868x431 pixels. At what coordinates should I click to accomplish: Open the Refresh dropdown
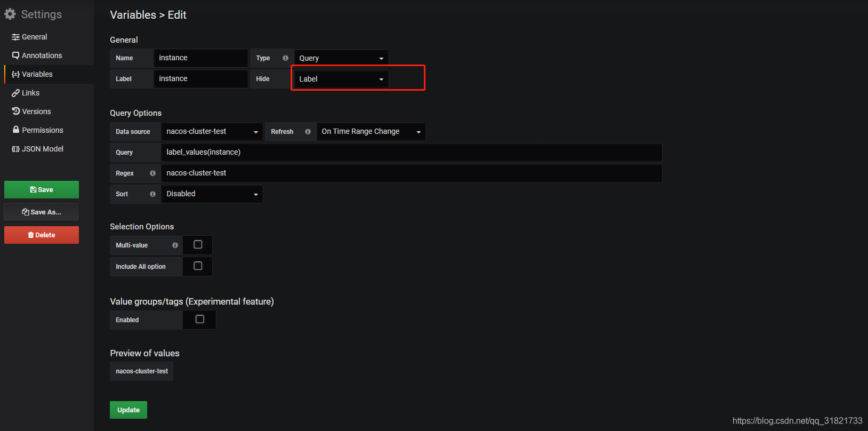371,132
